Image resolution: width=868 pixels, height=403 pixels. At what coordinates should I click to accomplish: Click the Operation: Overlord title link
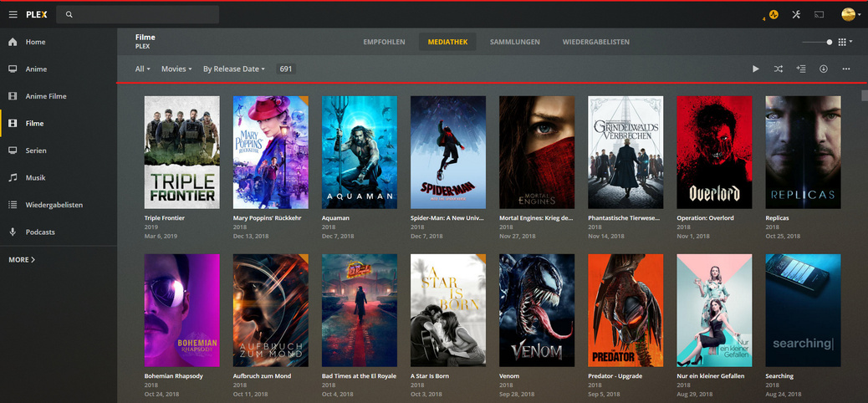pos(705,218)
